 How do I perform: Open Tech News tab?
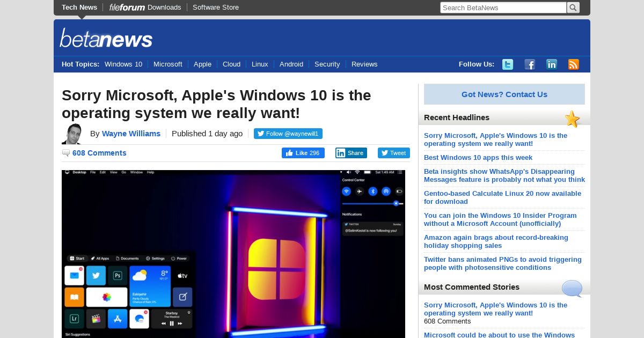pos(79,8)
